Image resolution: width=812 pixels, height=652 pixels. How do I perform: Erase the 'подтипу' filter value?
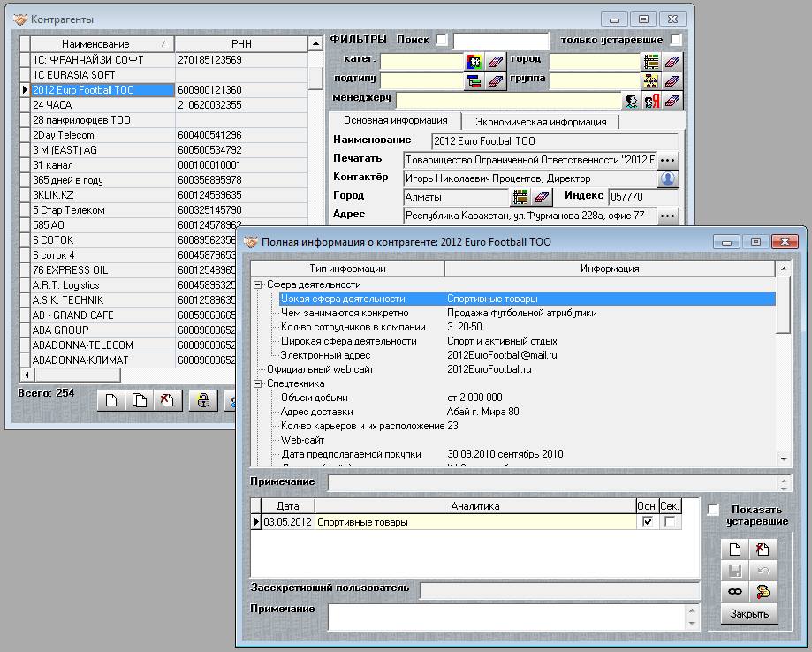tap(495, 80)
